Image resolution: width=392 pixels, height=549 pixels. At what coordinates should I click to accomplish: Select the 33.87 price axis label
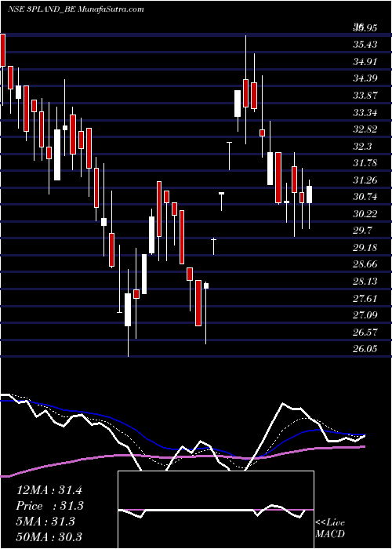pyautogui.click(x=365, y=96)
